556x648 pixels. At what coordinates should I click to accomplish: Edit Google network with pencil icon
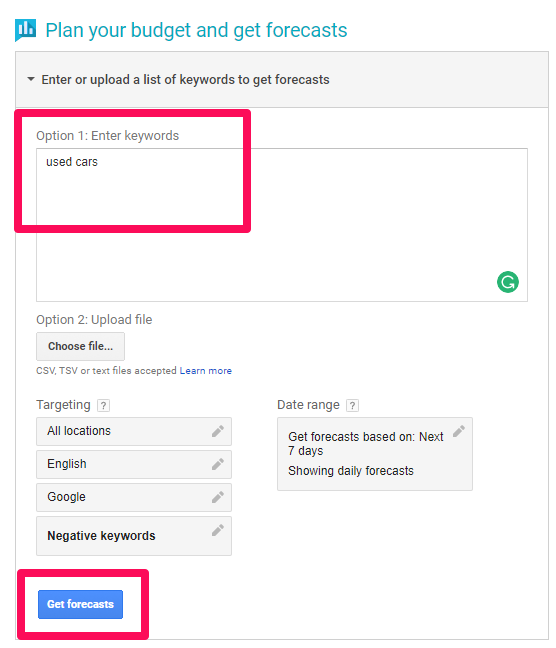pyautogui.click(x=218, y=497)
